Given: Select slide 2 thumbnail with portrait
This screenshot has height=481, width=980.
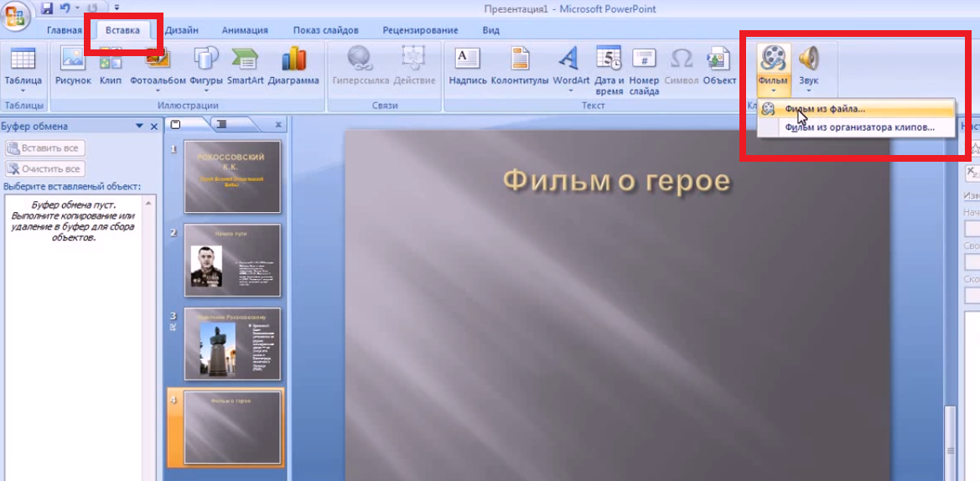Looking at the screenshot, I should (x=232, y=260).
